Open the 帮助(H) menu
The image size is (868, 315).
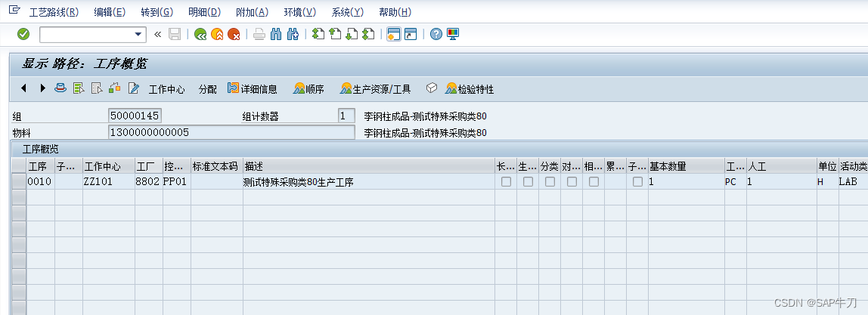point(395,12)
